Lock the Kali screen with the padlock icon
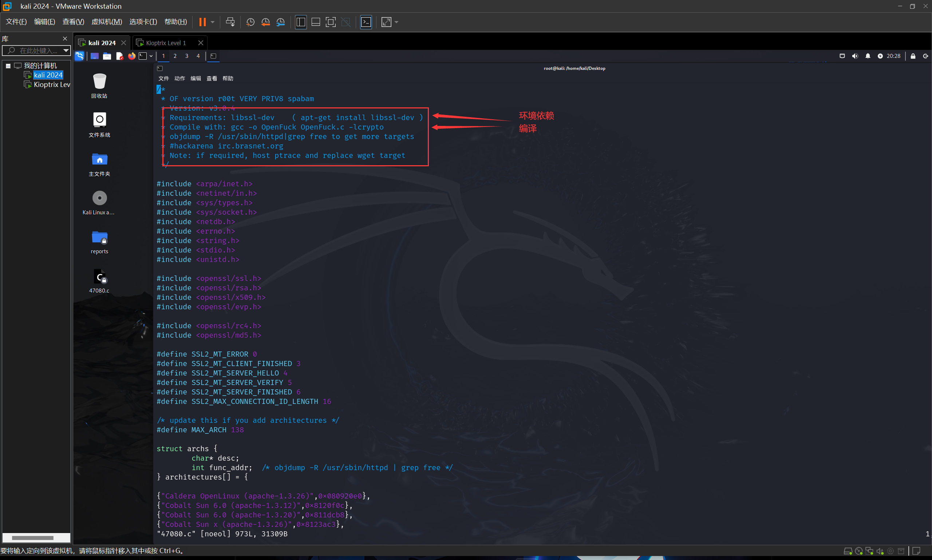Viewport: 932px width, 560px height. coord(913,56)
